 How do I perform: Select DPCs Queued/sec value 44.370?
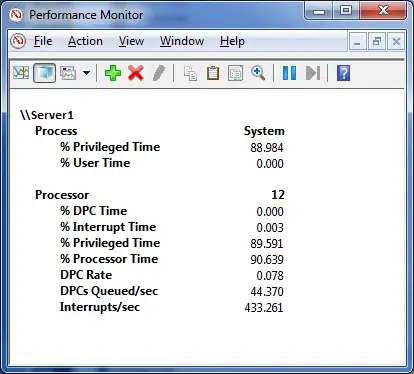coord(267,292)
